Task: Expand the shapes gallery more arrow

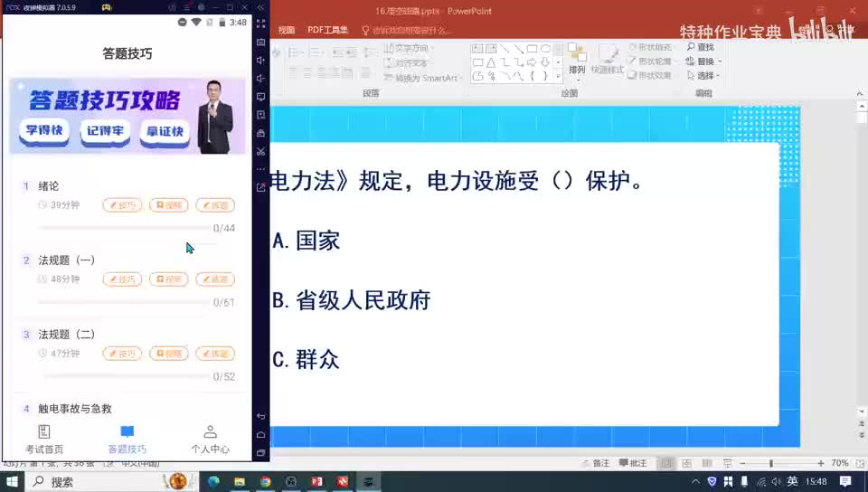Action: (x=559, y=76)
